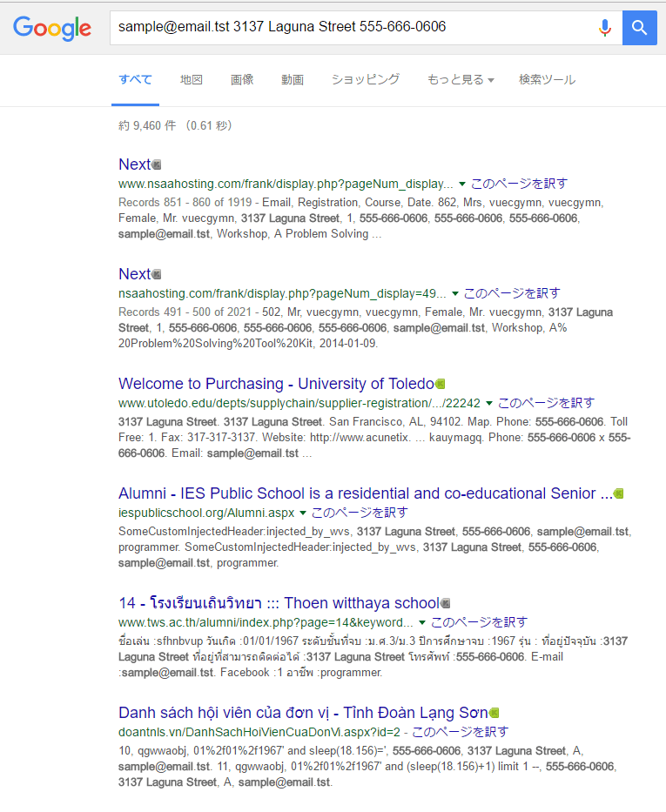Click URL doantnls.vn/DanhSachHoiVienCuaDonVi.aspx text
Screen dimensions: 666x812
click(x=259, y=733)
